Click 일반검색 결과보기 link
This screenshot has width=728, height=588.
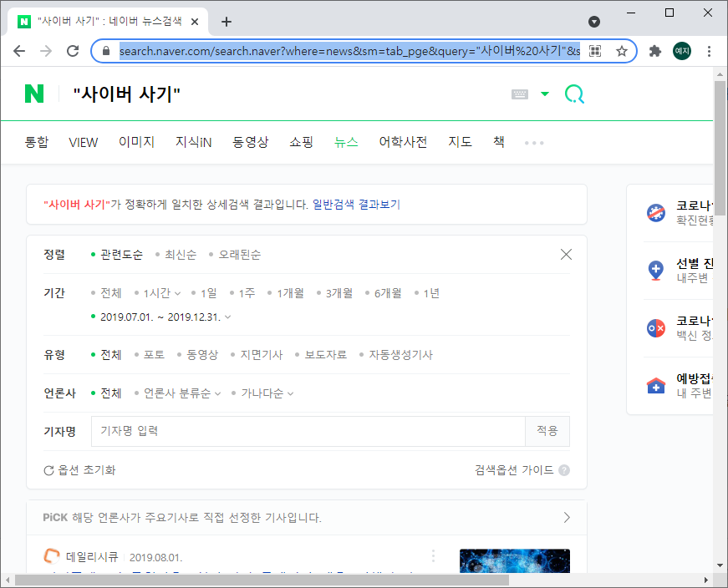[356, 204]
